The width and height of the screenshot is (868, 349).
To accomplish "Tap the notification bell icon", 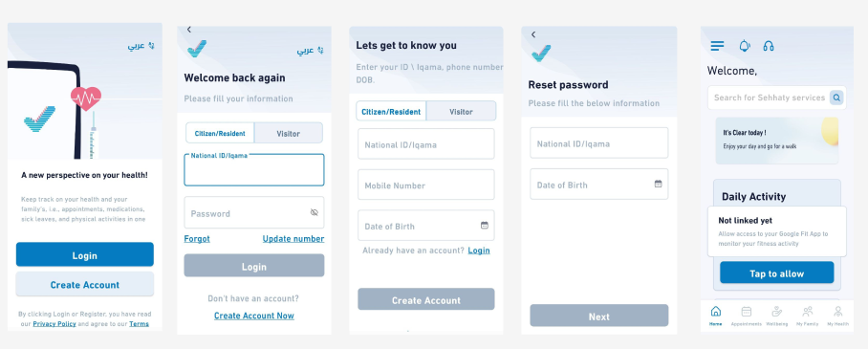I will [745, 46].
